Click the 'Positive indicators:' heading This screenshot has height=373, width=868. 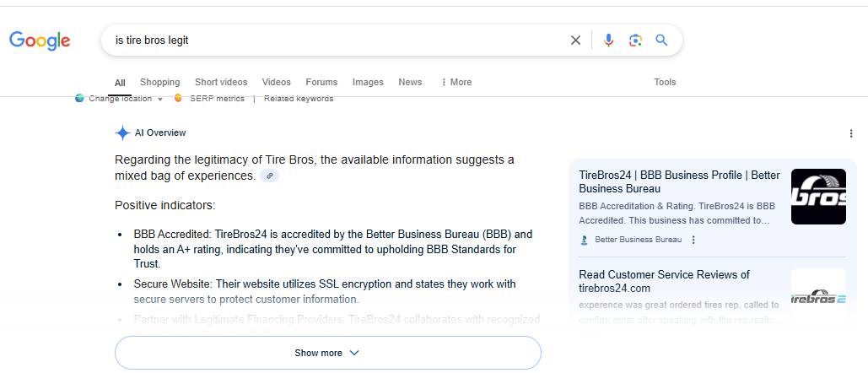(x=165, y=205)
